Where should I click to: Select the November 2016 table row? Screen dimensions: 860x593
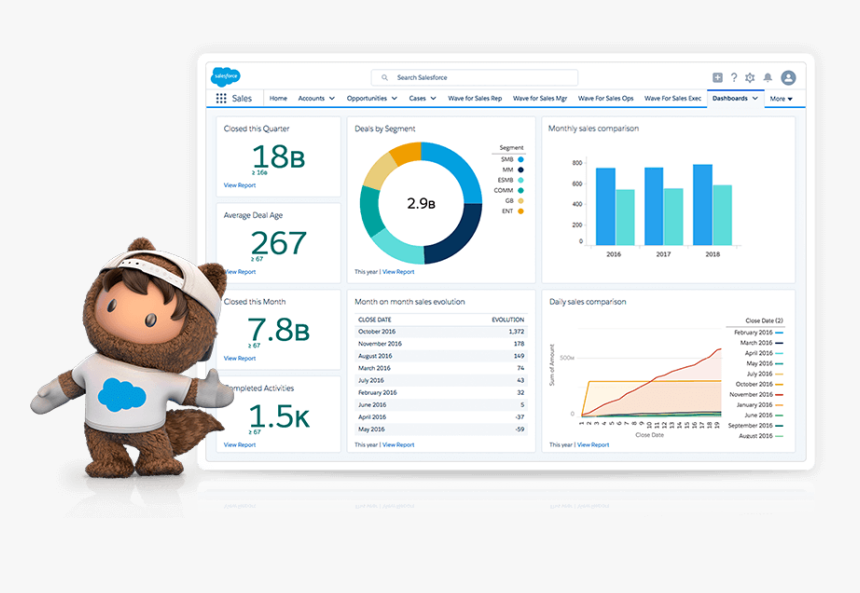(x=441, y=343)
